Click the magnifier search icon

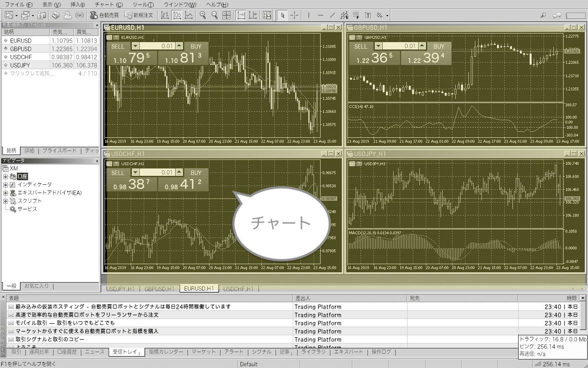pos(543,16)
